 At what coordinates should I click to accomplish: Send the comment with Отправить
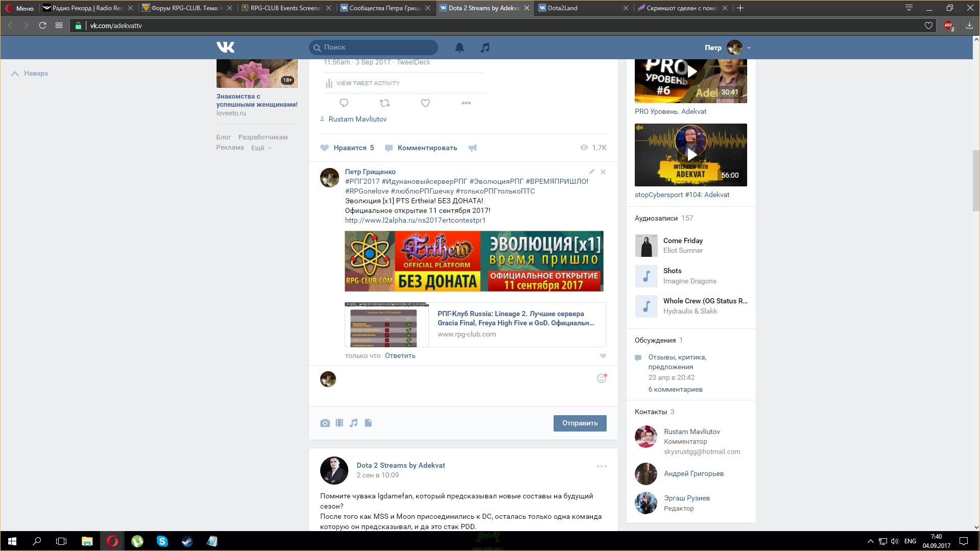[580, 423]
